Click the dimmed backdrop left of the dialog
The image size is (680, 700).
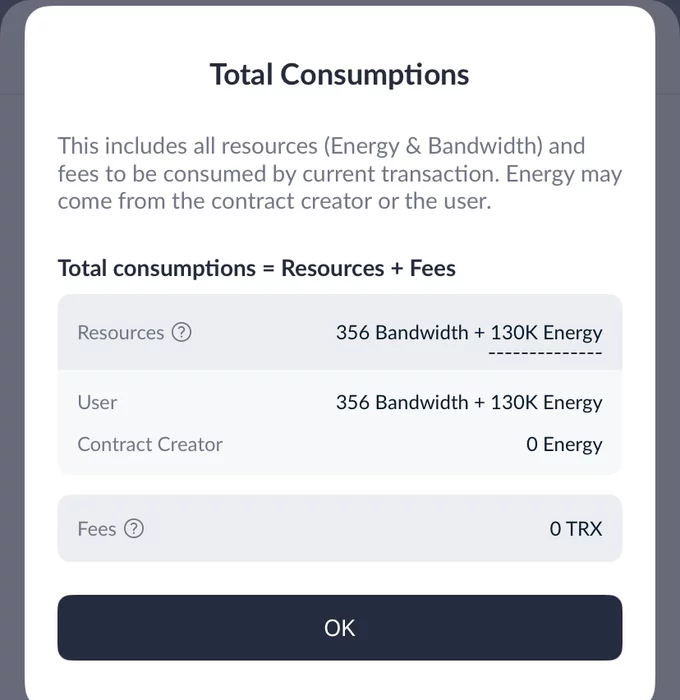click(x=11, y=350)
